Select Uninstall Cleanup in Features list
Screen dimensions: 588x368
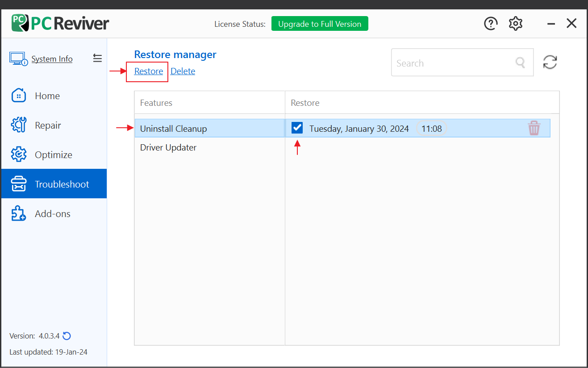tap(209, 129)
